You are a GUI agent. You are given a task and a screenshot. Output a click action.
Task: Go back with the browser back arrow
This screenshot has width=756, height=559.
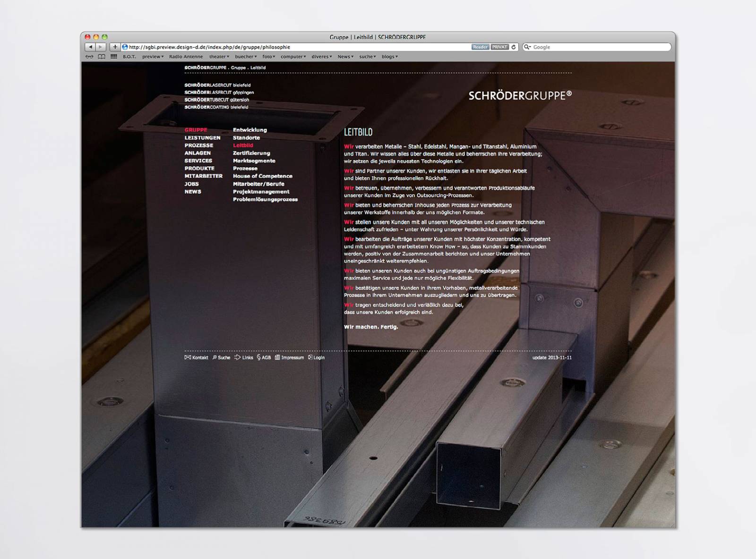point(90,47)
